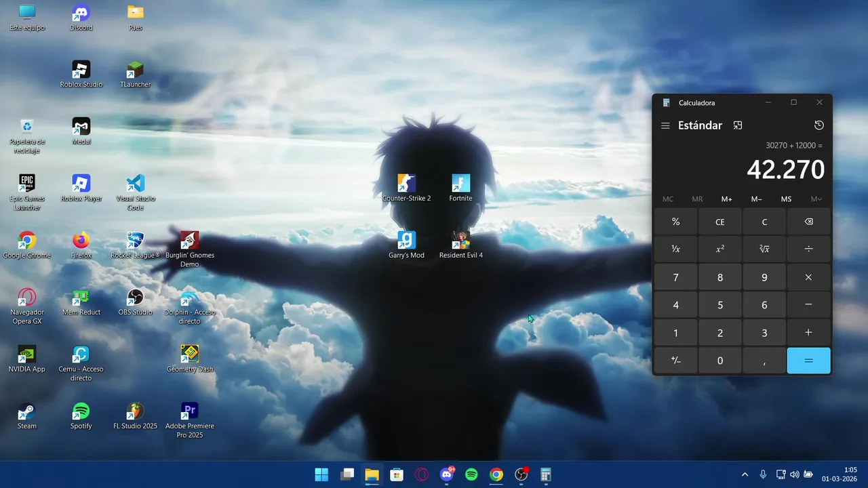Click the square root key
Viewport: 868px width, 488px height.
(764, 249)
